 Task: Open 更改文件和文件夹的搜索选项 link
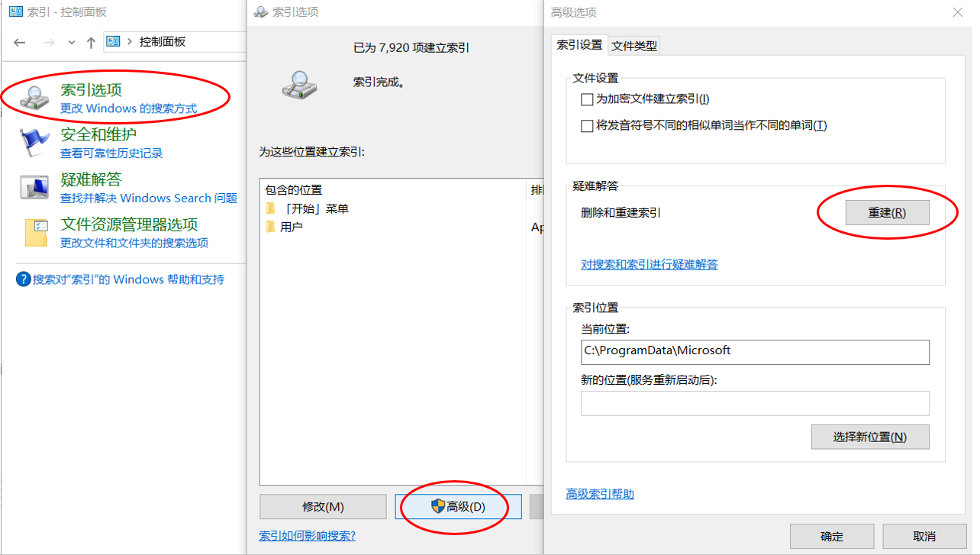pyautogui.click(x=134, y=243)
